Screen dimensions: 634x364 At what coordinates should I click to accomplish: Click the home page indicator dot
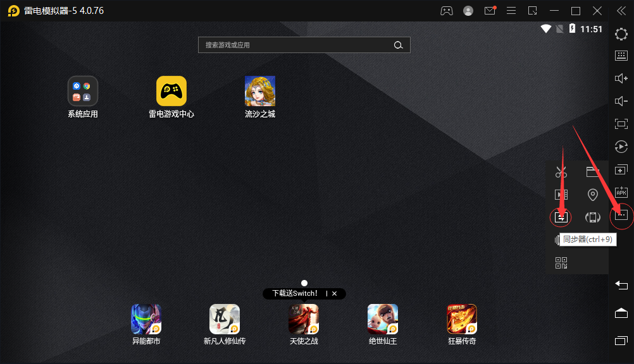point(304,283)
